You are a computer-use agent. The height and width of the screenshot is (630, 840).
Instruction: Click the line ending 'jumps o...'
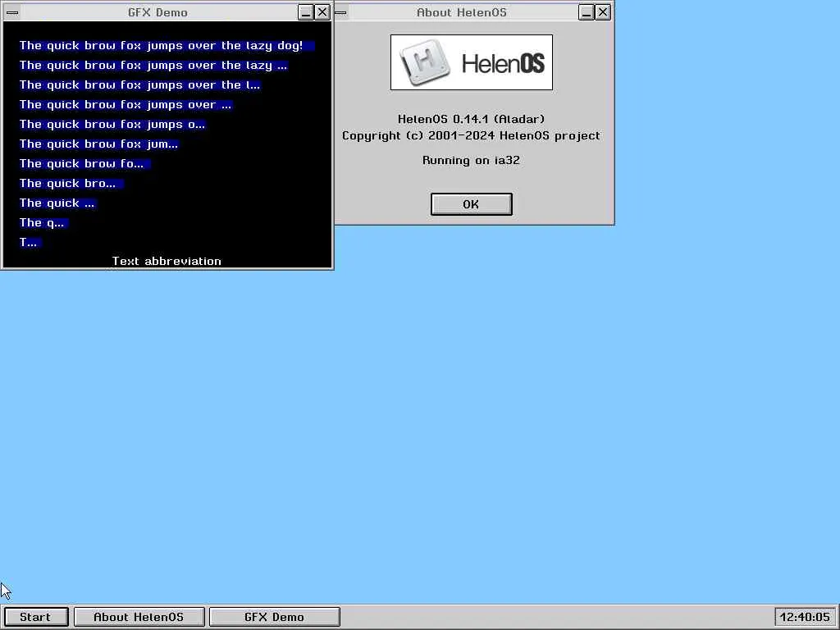[112, 125]
